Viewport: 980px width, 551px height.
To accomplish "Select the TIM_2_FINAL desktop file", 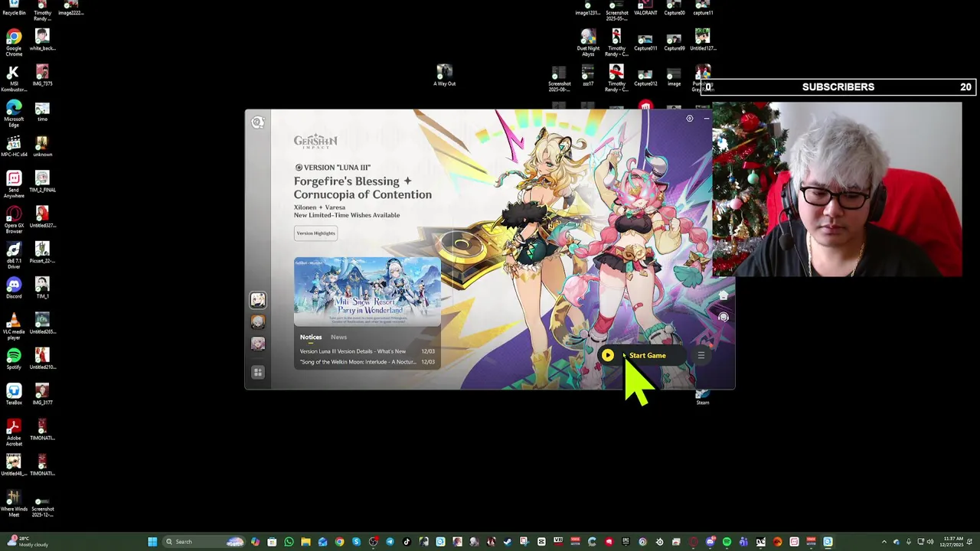I will pos(42,182).
